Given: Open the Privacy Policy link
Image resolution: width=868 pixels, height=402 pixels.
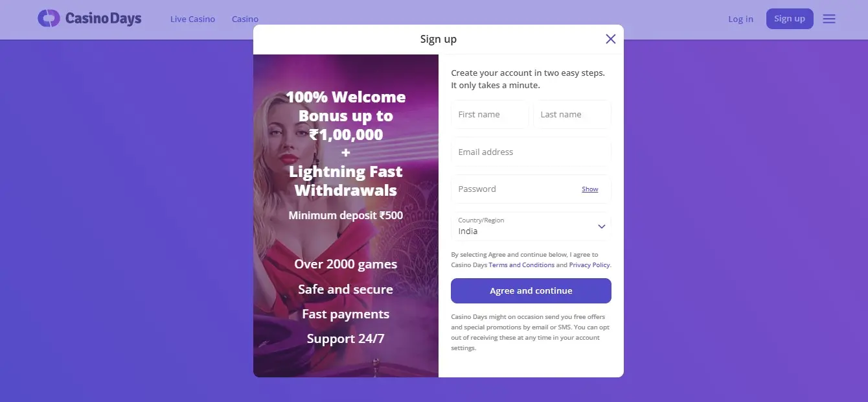Looking at the screenshot, I should (x=589, y=265).
